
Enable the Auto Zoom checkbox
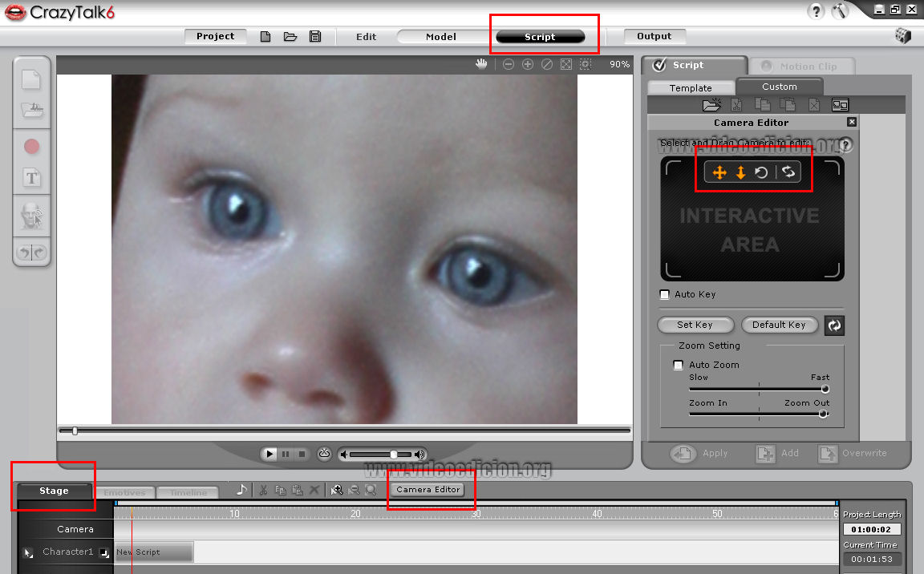point(678,365)
